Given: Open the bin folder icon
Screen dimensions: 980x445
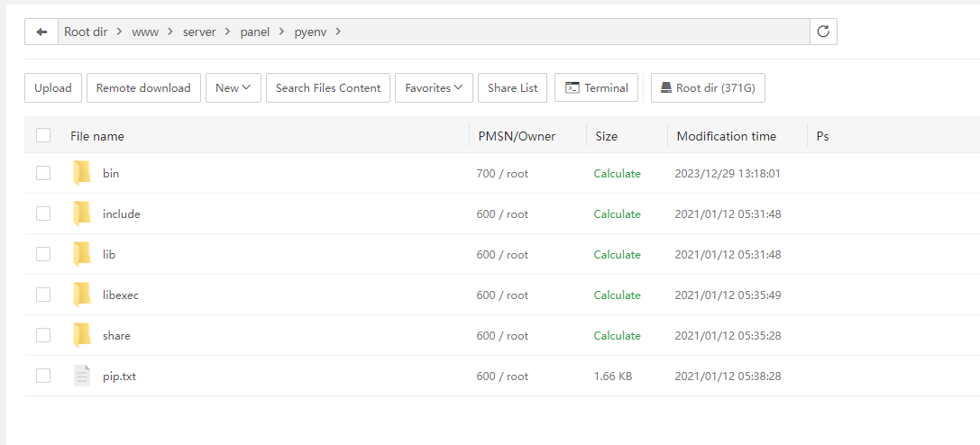Looking at the screenshot, I should (x=82, y=173).
